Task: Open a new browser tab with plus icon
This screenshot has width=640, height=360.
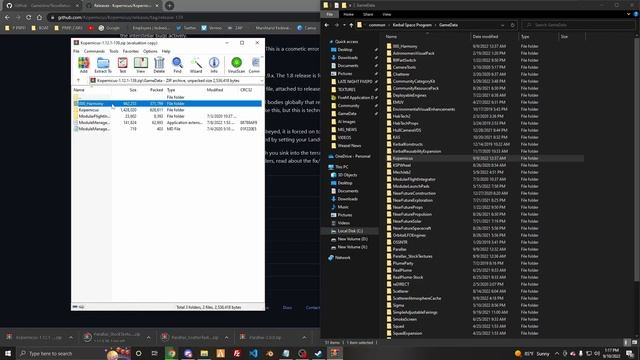Action: coord(169,6)
